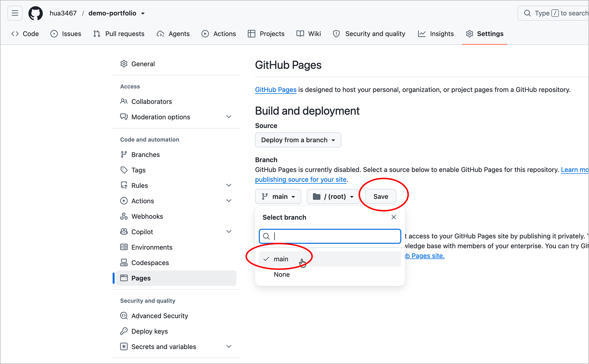
Task: Choose None in the branch list
Action: pos(330,274)
